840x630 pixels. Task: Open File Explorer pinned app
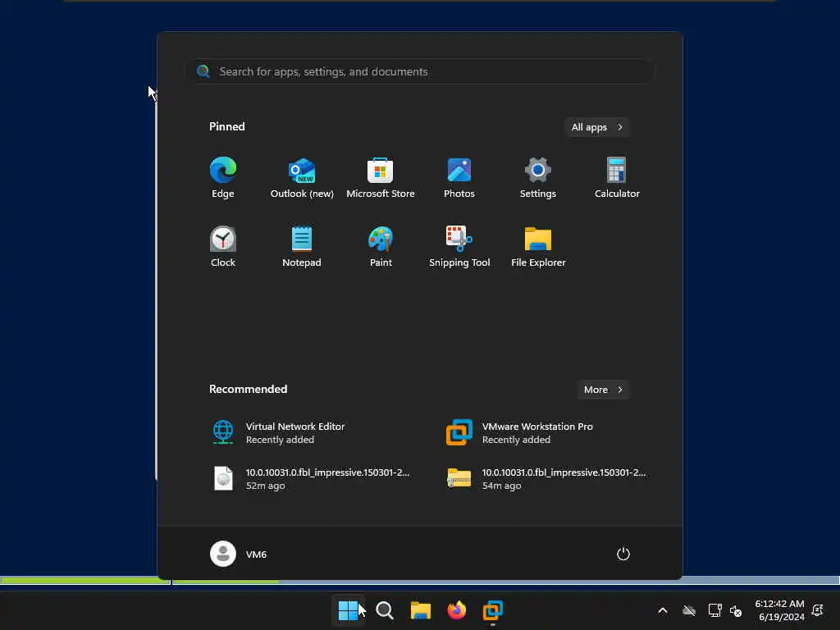(x=538, y=246)
